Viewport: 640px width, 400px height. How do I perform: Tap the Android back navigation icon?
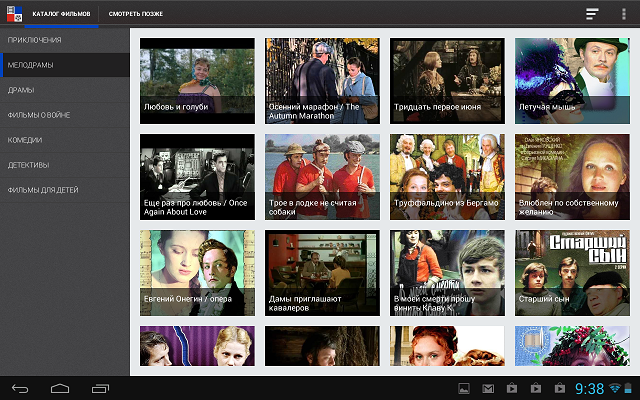click(x=20, y=389)
